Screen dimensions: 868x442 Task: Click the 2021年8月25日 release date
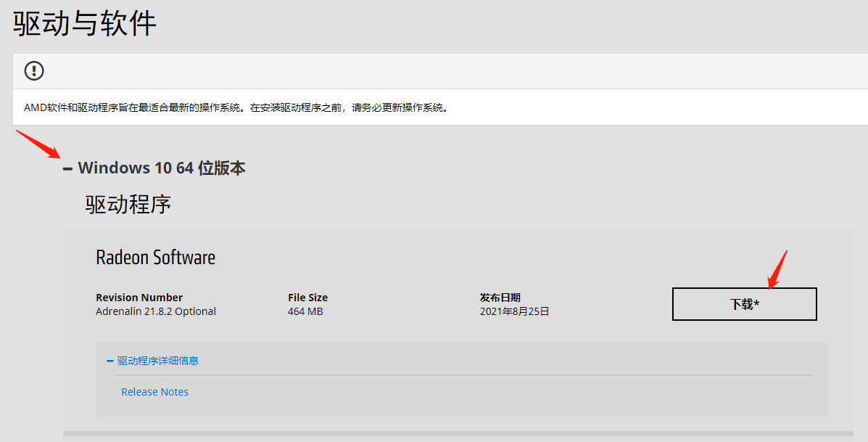514,311
